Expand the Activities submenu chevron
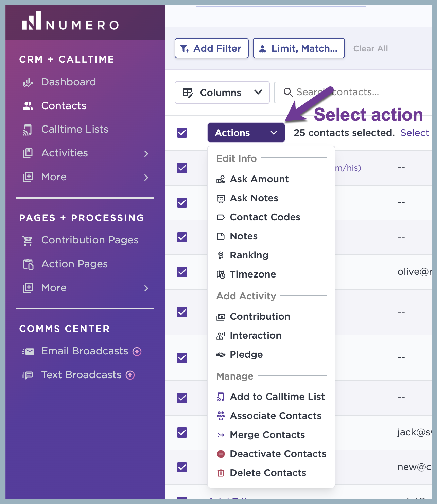 146,154
